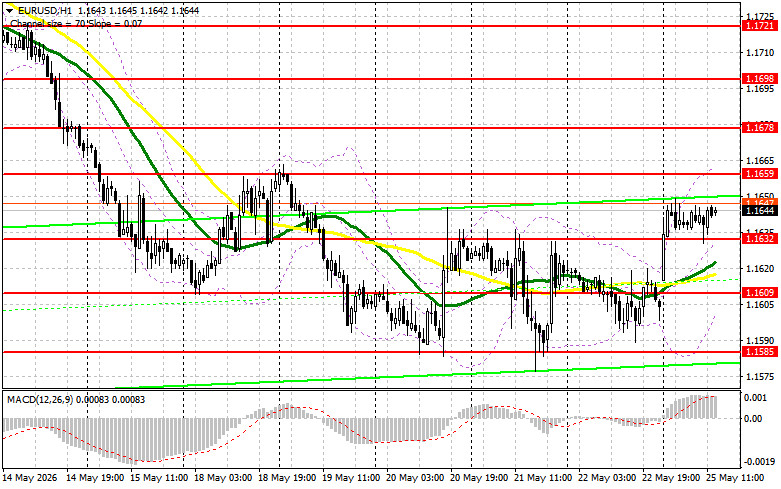The width and height of the screenshot is (781, 489).
Task: Click the 1.1605 price scale value
Action: coord(761,305)
